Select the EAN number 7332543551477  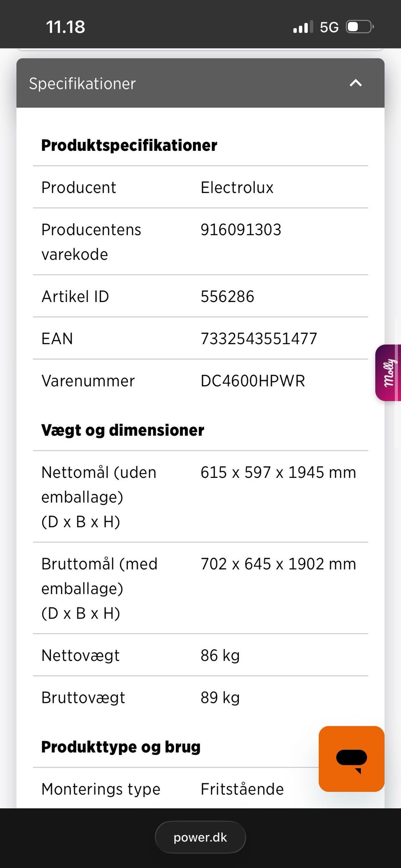pos(259,338)
